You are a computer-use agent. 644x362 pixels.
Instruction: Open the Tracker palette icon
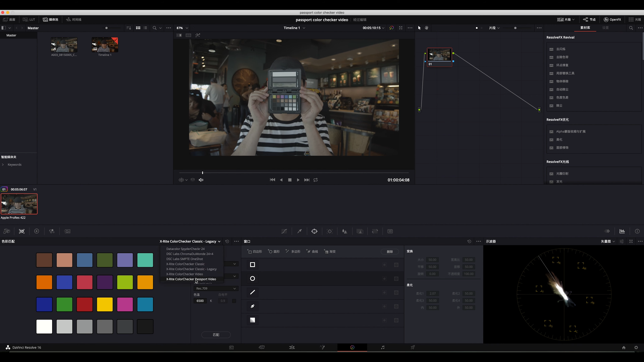coord(330,231)
